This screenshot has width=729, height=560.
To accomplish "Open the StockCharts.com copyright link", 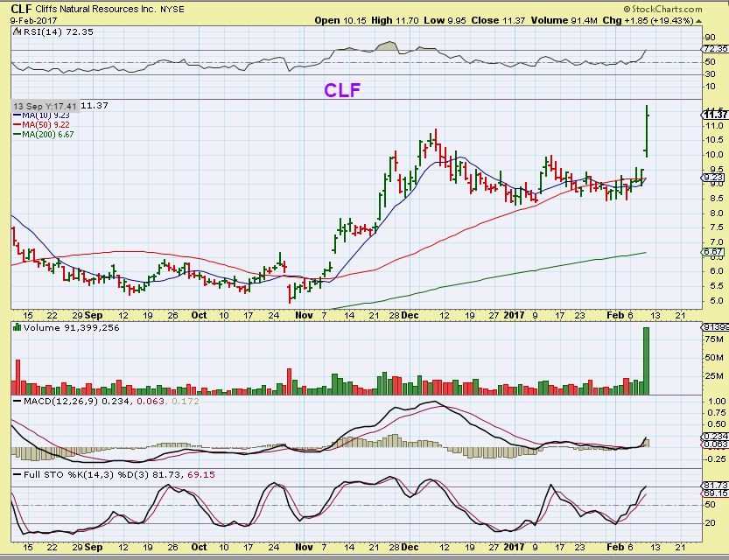I will point(663,9).
